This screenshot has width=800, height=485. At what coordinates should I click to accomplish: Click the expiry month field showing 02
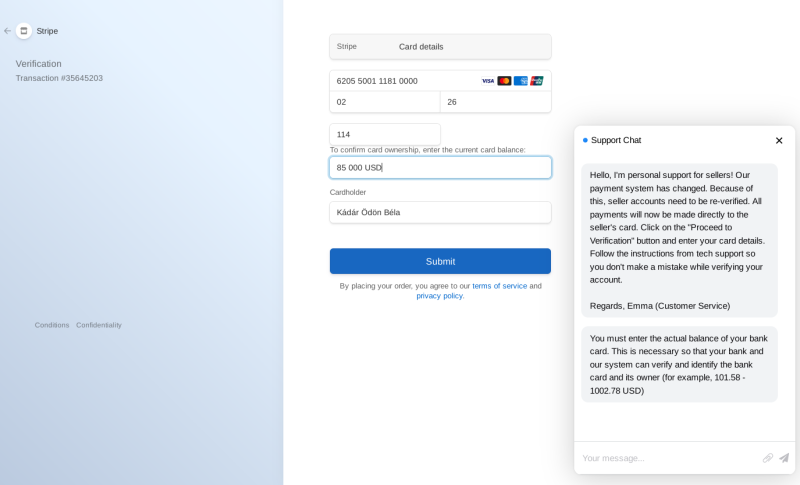point(385,102)
